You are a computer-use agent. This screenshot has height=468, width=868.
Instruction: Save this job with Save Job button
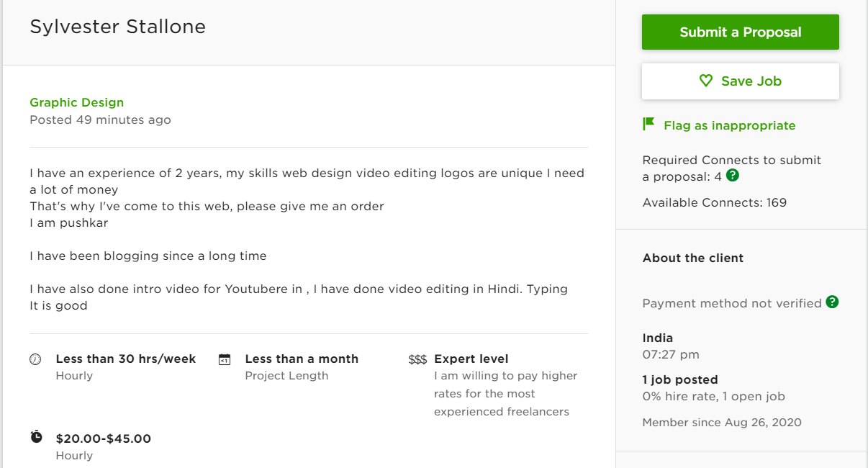[740, 81]
